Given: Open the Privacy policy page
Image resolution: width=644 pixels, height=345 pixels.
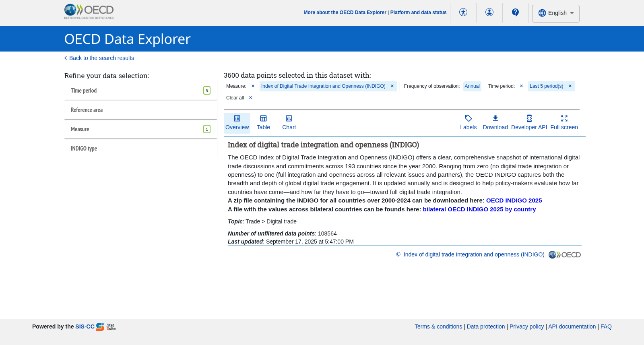Looking at the screenshot, I should tap(526, 326).
